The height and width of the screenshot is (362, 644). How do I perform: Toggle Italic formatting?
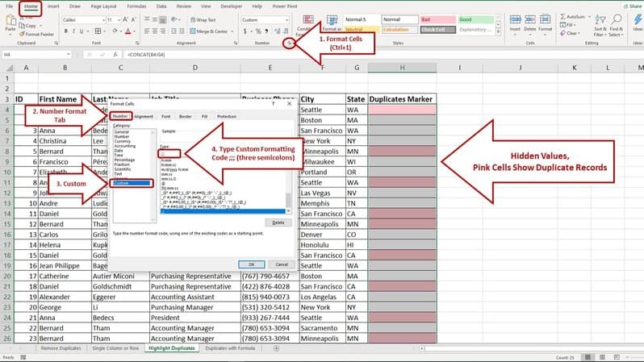pos(73,31)
